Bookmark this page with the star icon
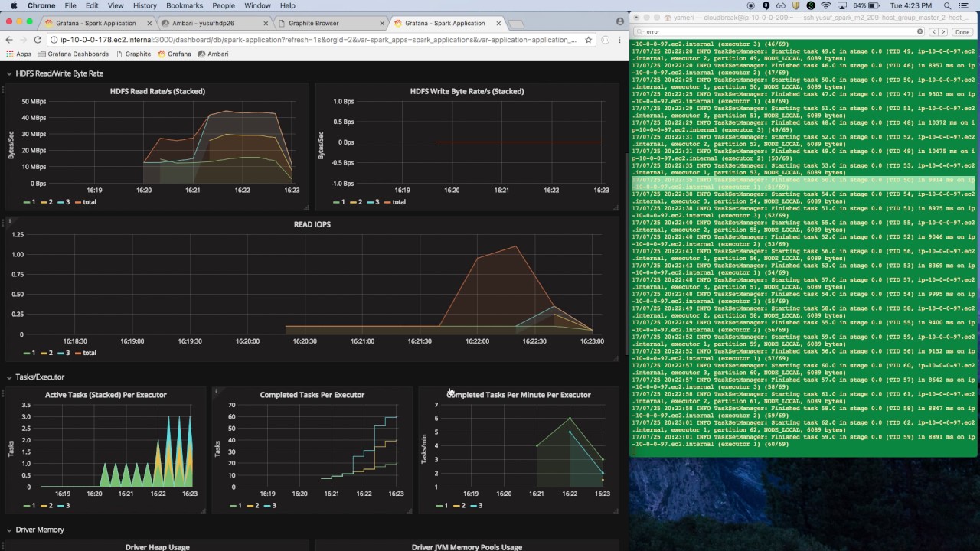 [x=588, y=40]
